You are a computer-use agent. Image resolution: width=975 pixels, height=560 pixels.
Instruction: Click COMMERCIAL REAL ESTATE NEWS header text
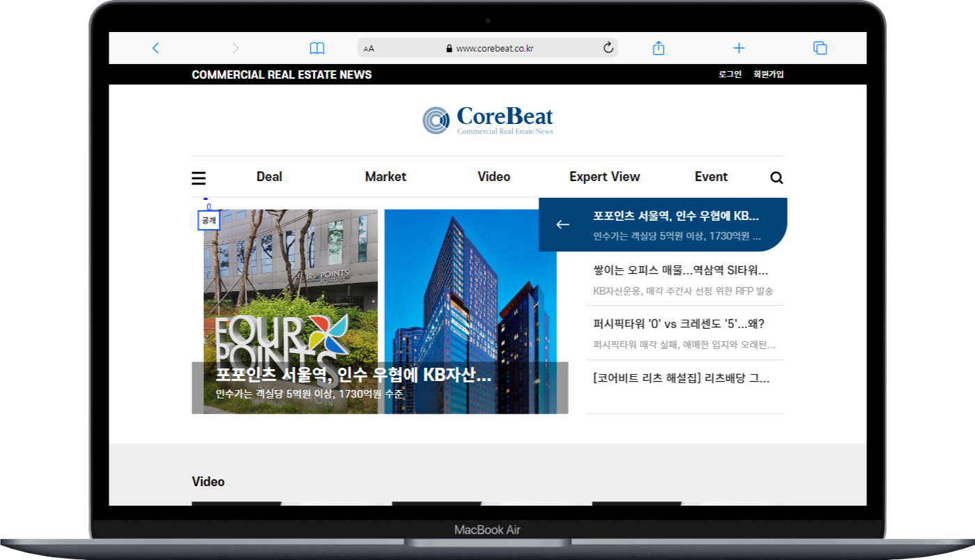pyautogui.click(x=281, y=75)
